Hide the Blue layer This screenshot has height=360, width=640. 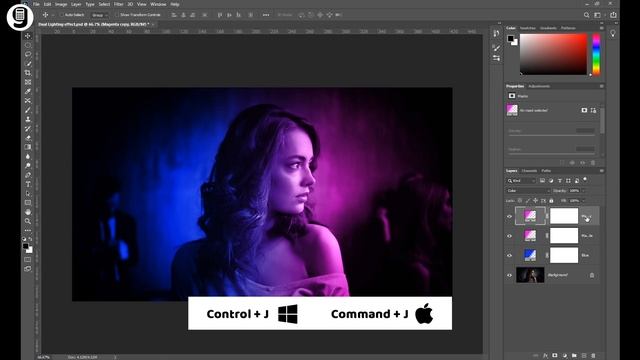pos(509,255)
